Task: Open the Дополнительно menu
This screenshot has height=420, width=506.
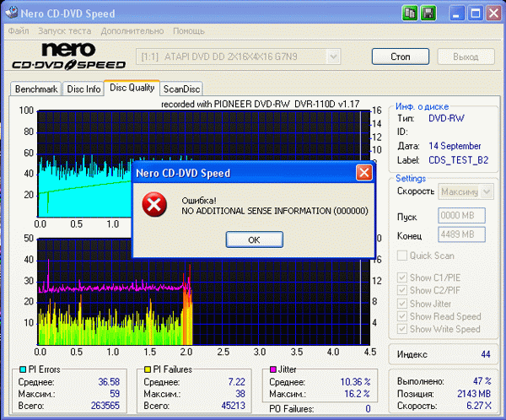Action: pyautogui.click(x=132, y=31)
